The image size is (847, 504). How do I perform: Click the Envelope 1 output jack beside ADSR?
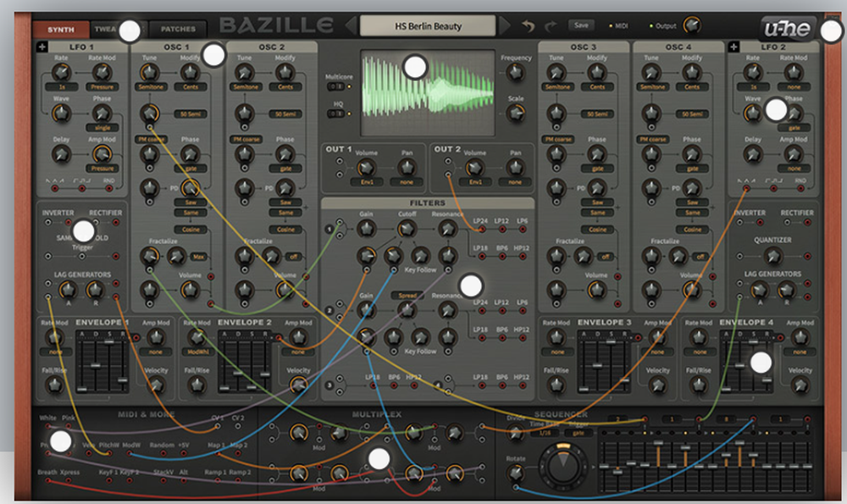point(136,338)
